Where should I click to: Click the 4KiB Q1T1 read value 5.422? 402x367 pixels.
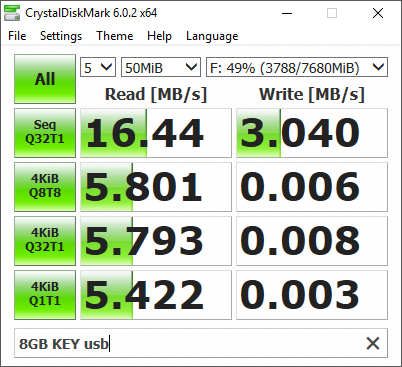156,295
